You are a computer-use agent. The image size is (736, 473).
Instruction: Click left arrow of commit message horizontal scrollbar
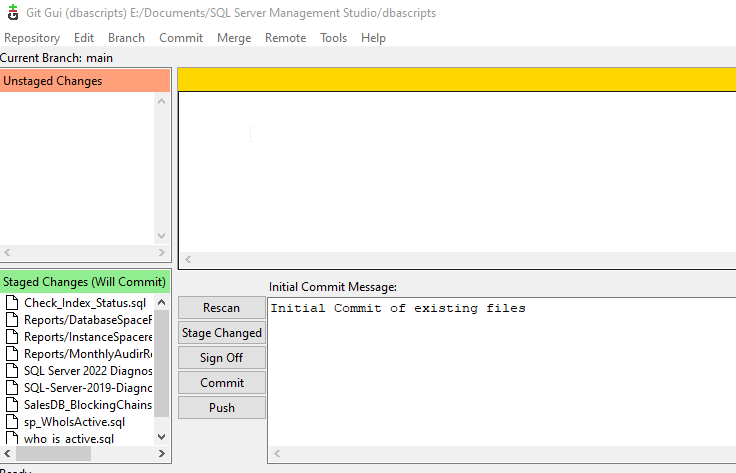(277, 453)
